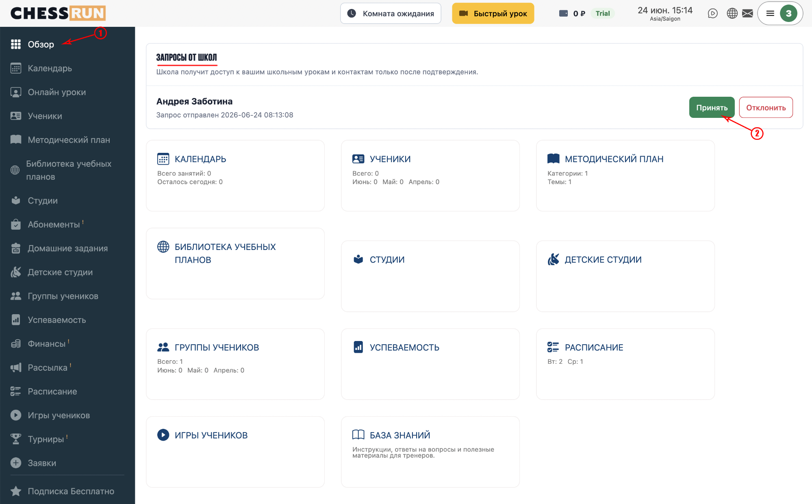Click the knight icon in Детские студии card
The height and width of the screenshot is (504, 812).
coord(553,259)
